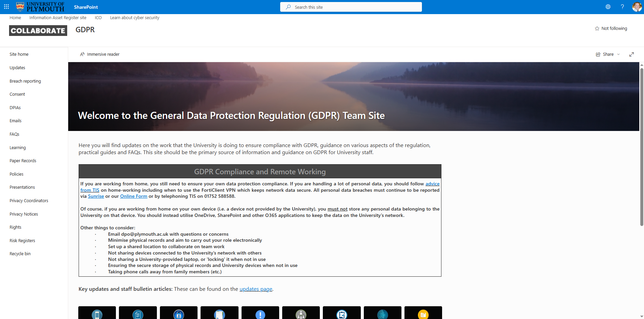Open the blue padlock tile
The image size is (644, 319).
click(179, 313)
